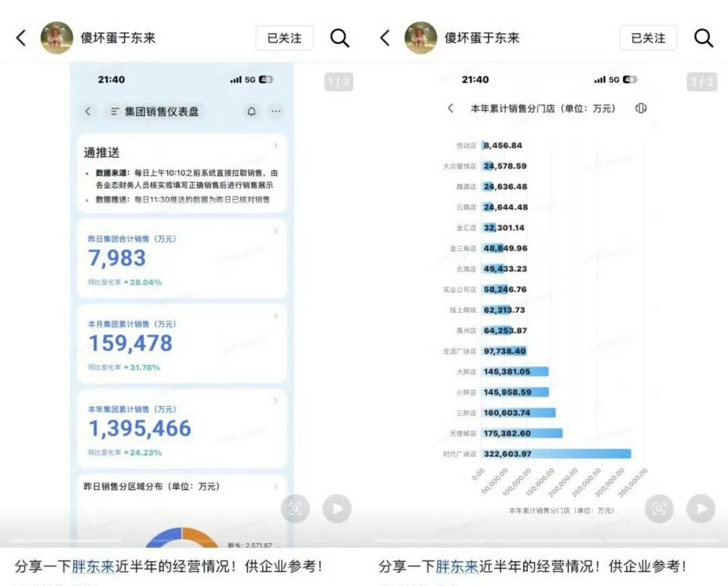The width and height of the screenshot is (728, 586).
Task: Tap the back chevron beside 本年累计销售分门店 title
Action: click(x=450, y=108)
